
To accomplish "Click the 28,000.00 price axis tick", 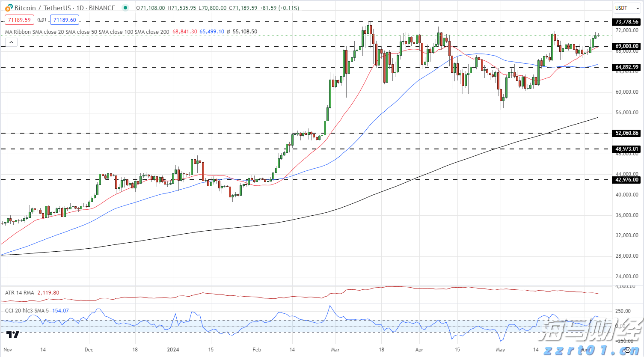I will coord(627,256).
